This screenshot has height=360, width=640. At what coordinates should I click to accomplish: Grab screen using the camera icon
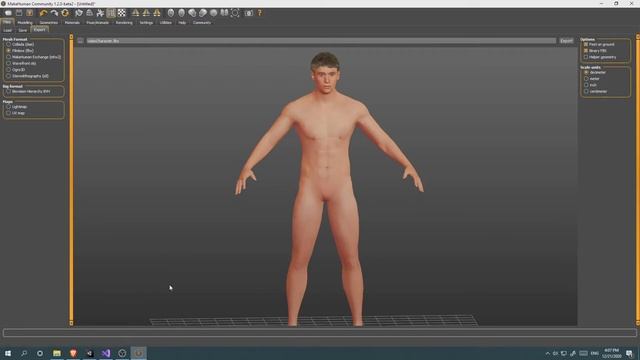[x=249, y=13]
